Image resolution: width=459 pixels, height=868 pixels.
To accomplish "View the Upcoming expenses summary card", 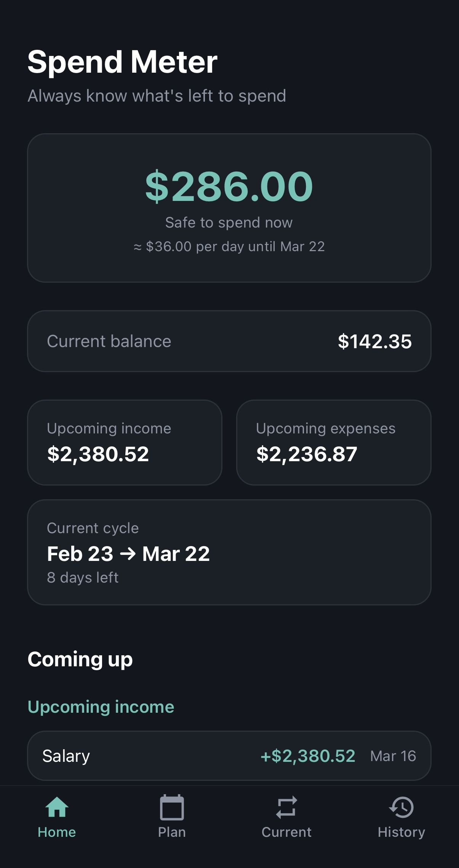I will point(334,442).
